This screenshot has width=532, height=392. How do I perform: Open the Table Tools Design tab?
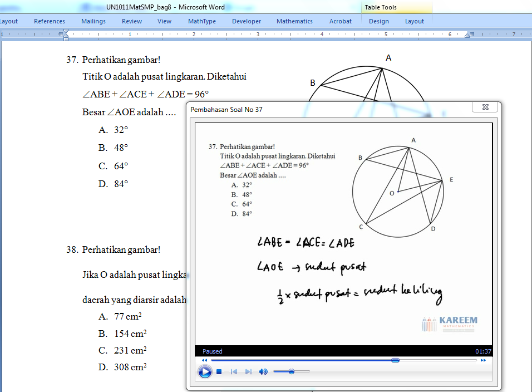click(x=378, y=21)
